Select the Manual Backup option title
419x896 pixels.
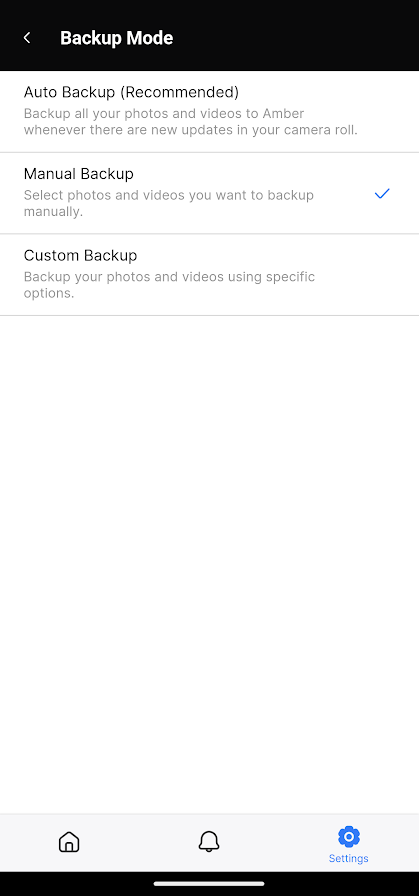click(78, 173)
